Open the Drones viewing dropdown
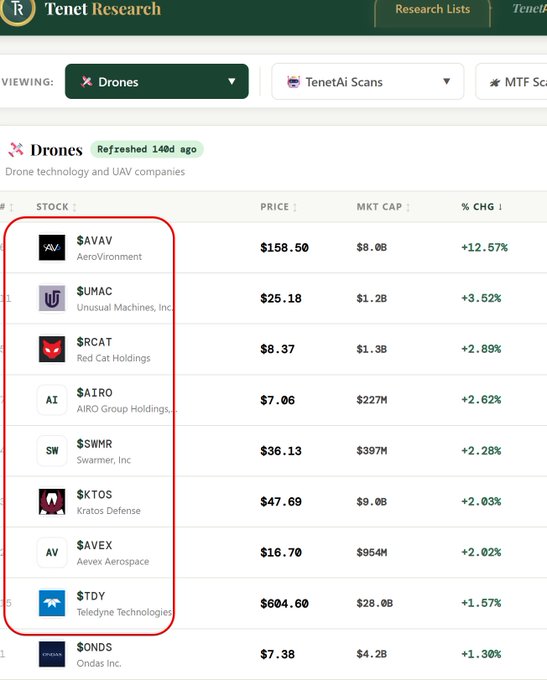The width and height of the screenshot is (547, 680). 157,82
